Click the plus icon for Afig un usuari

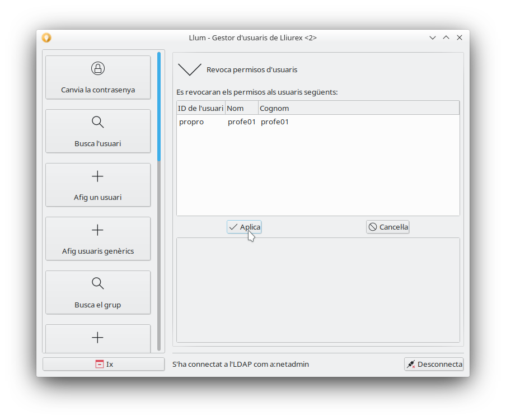pyautogui.click(x=98, y=176)
